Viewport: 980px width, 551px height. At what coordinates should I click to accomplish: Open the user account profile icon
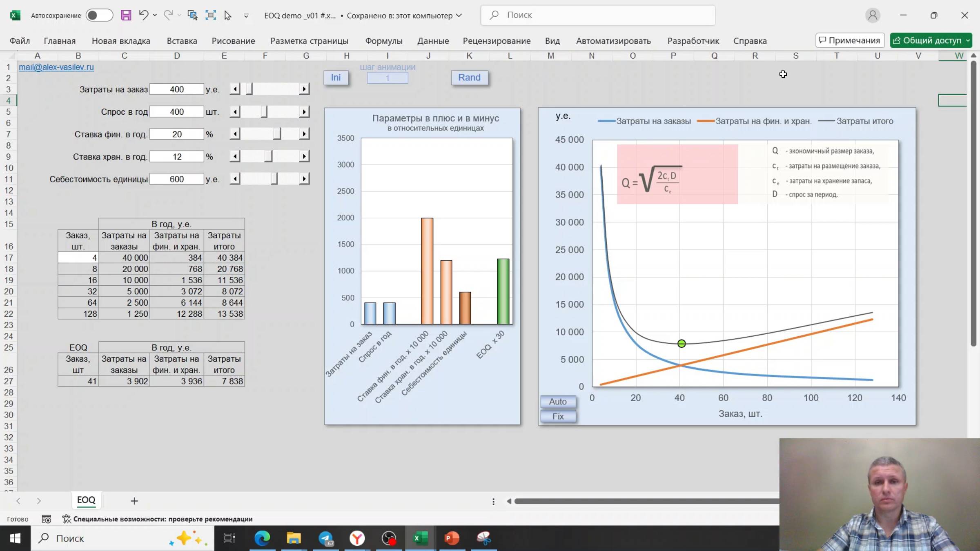tap(873, 16)
